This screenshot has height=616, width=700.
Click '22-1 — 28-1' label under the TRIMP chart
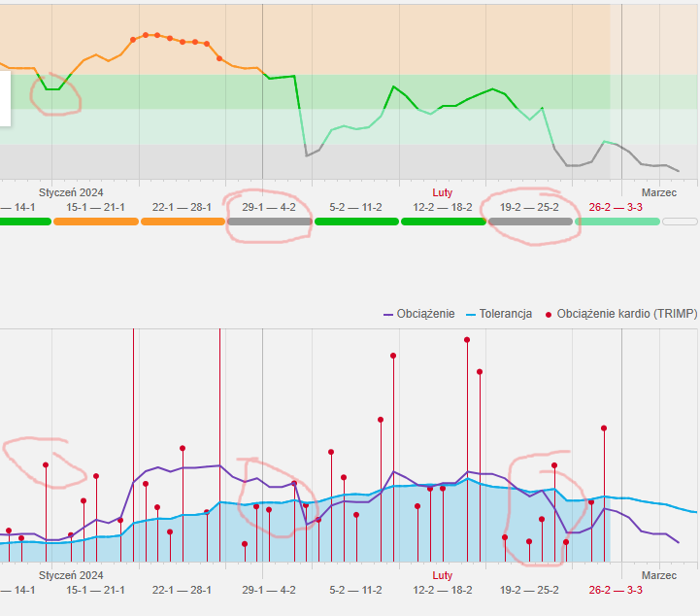tap(182, 590)
